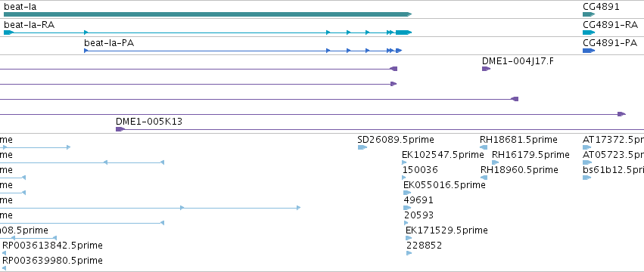Screen dimensions: 644x272
Task: Click the DME1-005K13 purple marker
Action: 120,129
